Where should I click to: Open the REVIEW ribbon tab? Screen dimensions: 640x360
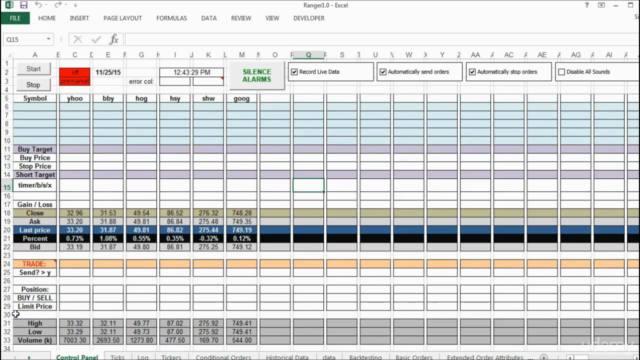241,18
